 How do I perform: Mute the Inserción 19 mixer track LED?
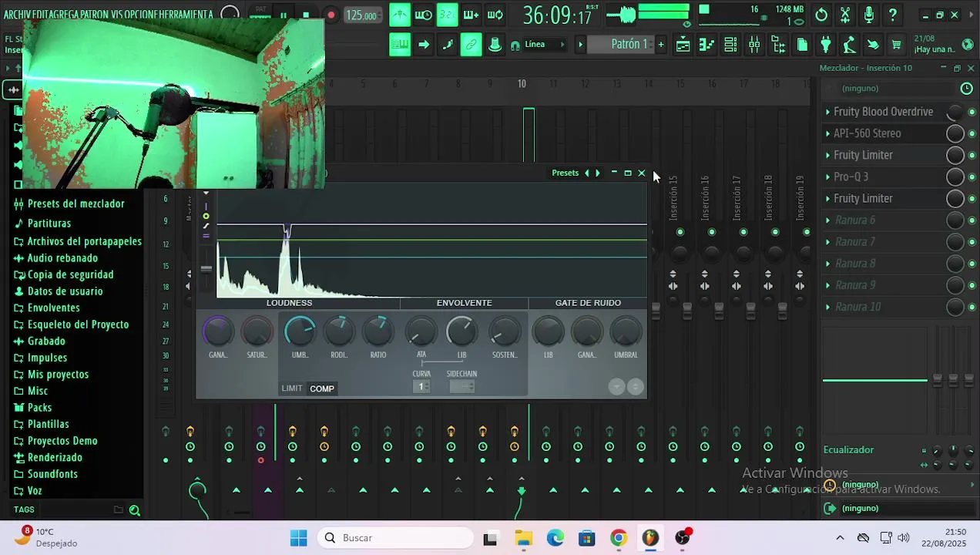click(x=807, y=232)
